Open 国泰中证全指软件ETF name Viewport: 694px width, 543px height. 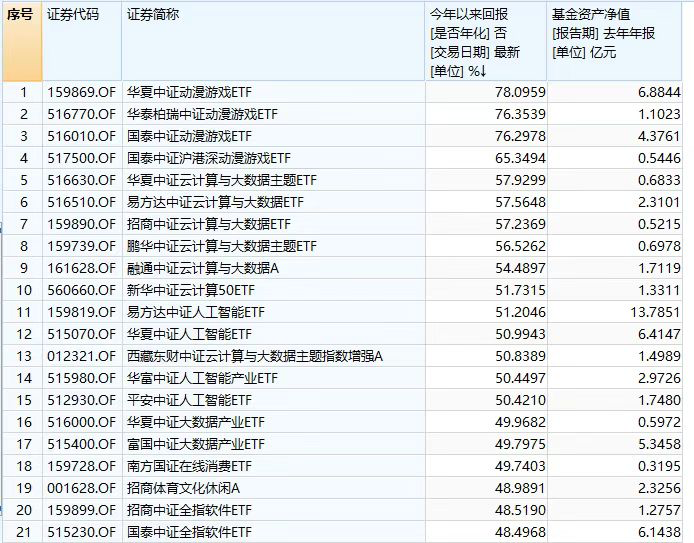click(x=189, y=532)
